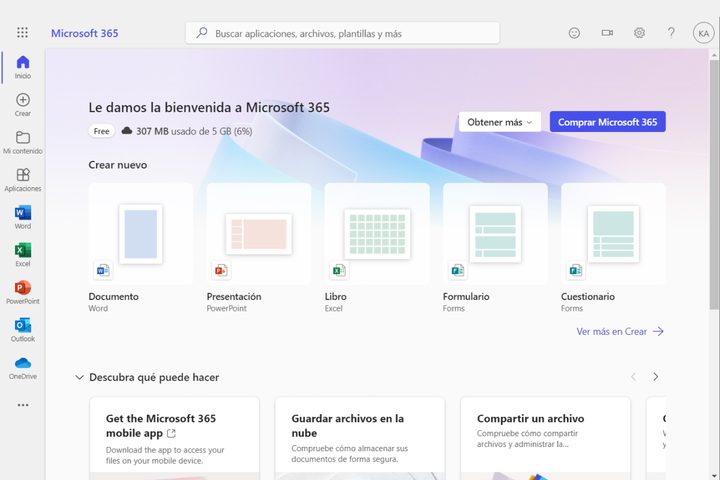This screenshot has height=480, width=720.
Task: Create new Word Documento thumbnail
Action: point(141,234)
